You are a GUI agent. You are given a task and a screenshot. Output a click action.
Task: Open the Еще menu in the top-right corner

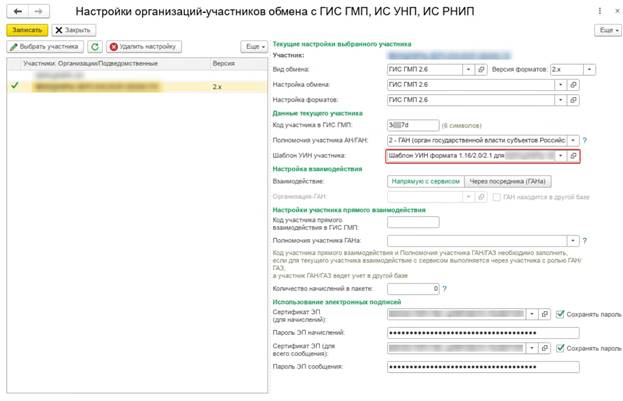pos(608,30)
